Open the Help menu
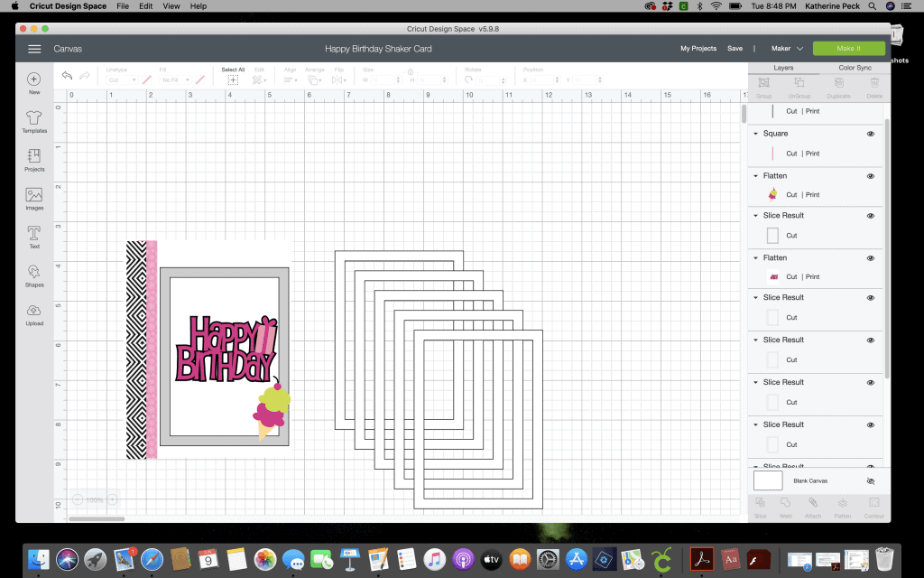The width and height of the screenshot is (924, 578). (x=198, y=6)
